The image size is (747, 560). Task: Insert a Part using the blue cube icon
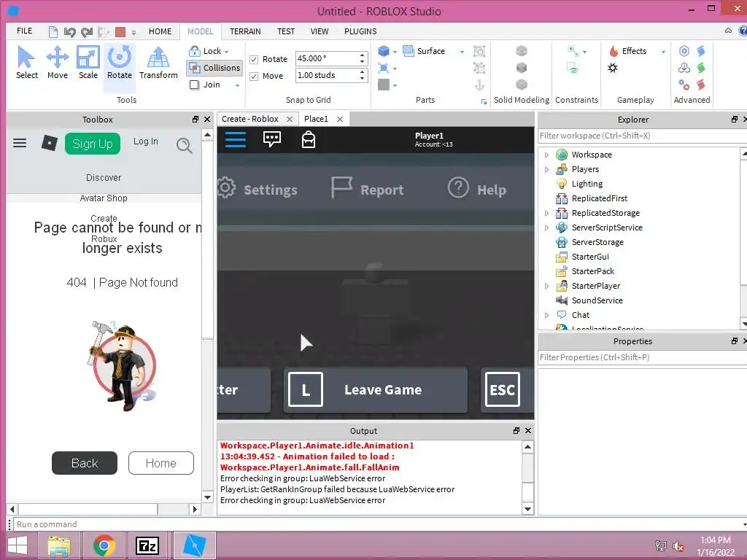[384, 51]
